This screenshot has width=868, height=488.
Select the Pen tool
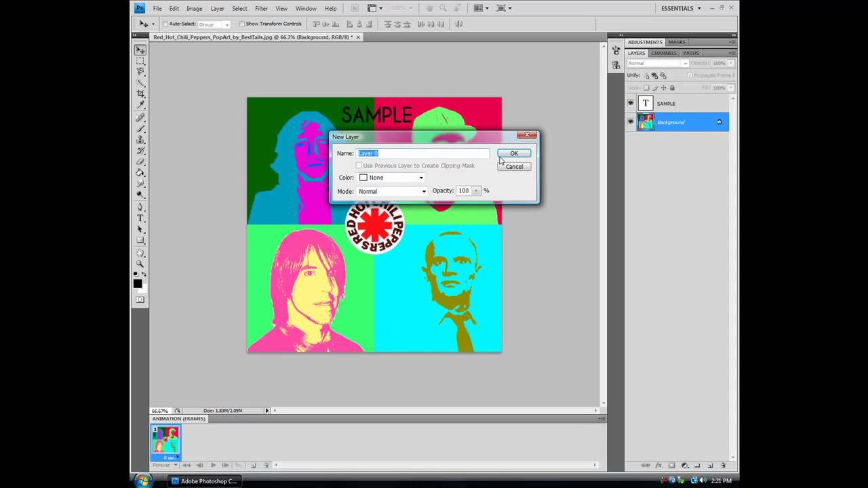click(140, 206)
